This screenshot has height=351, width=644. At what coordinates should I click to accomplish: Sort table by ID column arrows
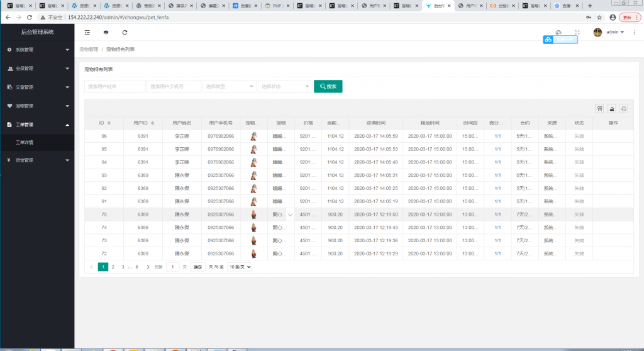(109, 123)
